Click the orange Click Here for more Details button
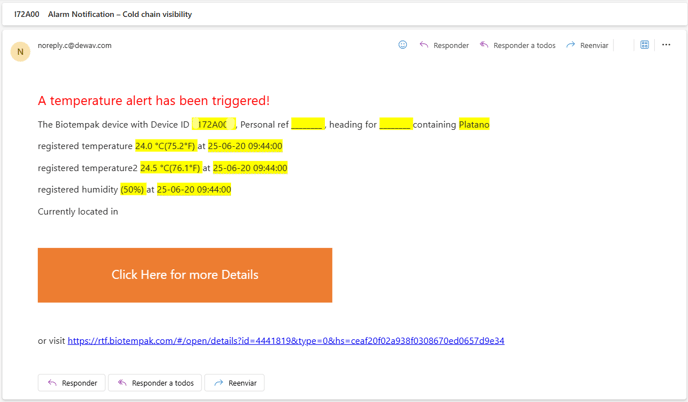The image size is (688, 402). [185, 275]
